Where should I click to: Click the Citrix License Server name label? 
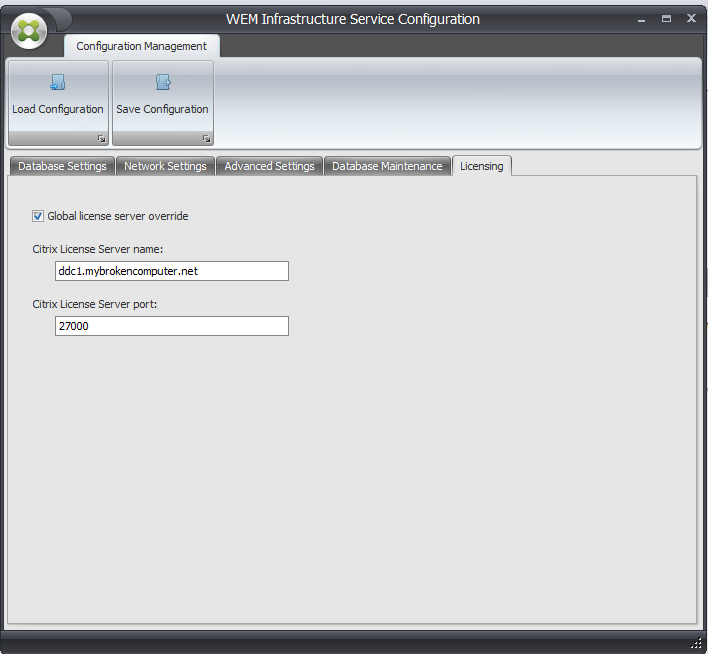pos(97,248)
